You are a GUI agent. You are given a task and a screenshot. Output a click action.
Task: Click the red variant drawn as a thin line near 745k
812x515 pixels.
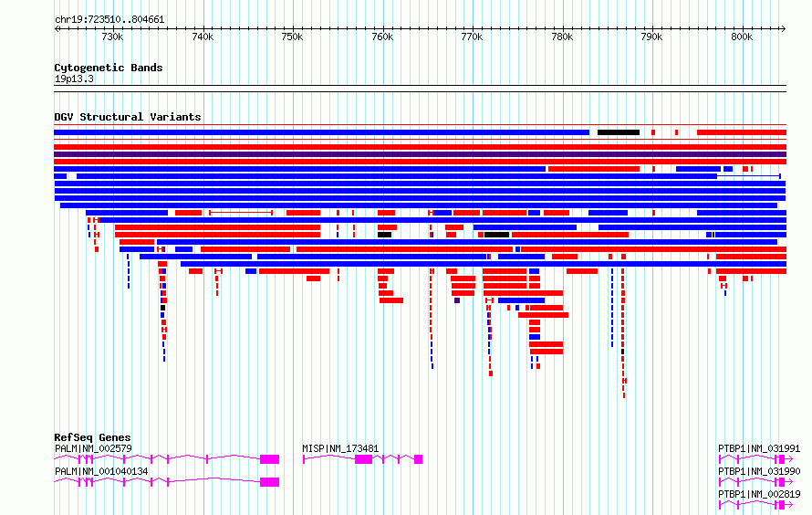click(x=241, y=213)
